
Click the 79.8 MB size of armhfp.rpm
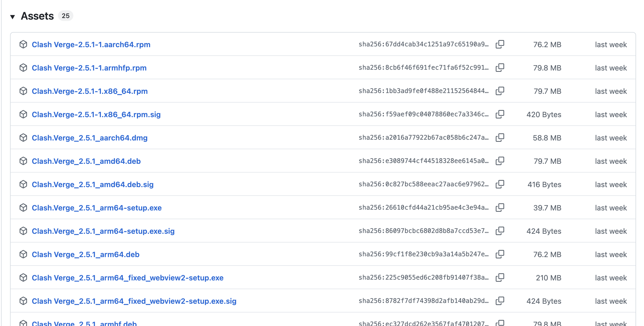pos(547,68)
